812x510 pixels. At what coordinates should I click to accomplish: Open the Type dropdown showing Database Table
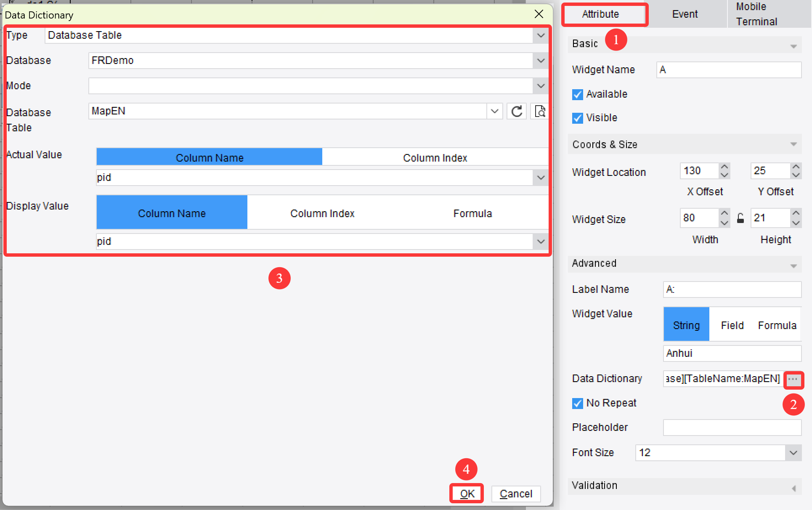[540, 35]
